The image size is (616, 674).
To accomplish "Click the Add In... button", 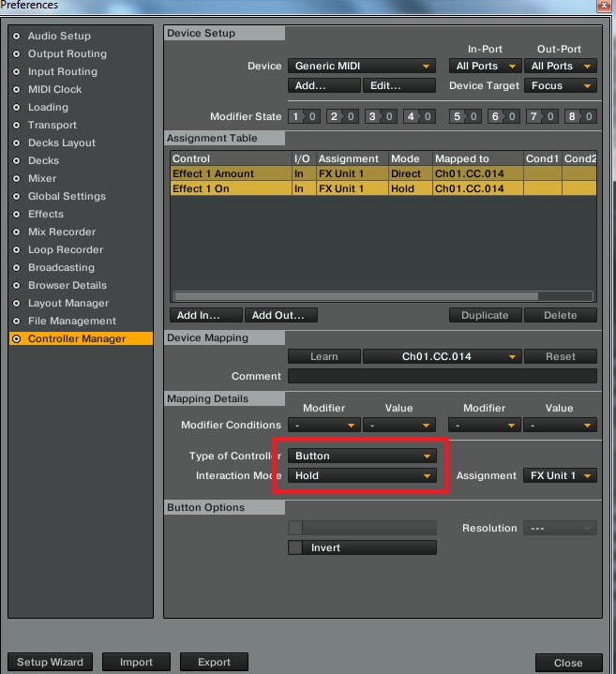I will (206, 315).
